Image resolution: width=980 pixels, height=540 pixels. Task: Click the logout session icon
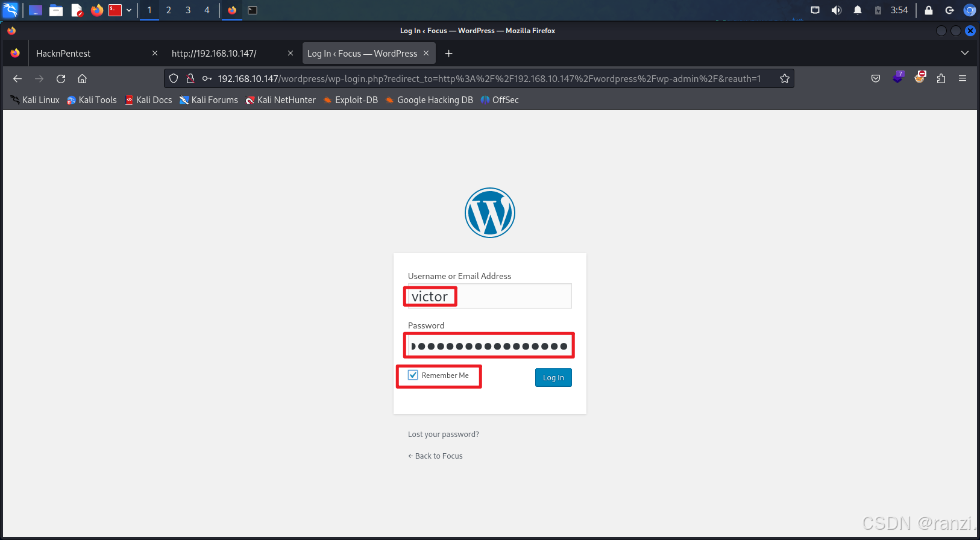pyautogui.click(x=949, y=10)
